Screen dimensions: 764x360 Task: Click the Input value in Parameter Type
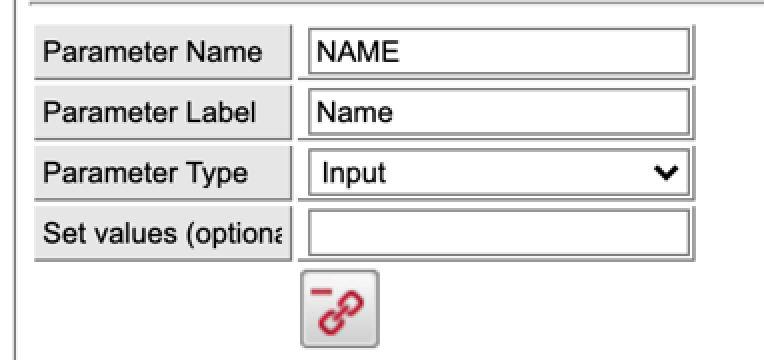pos(354,173)
